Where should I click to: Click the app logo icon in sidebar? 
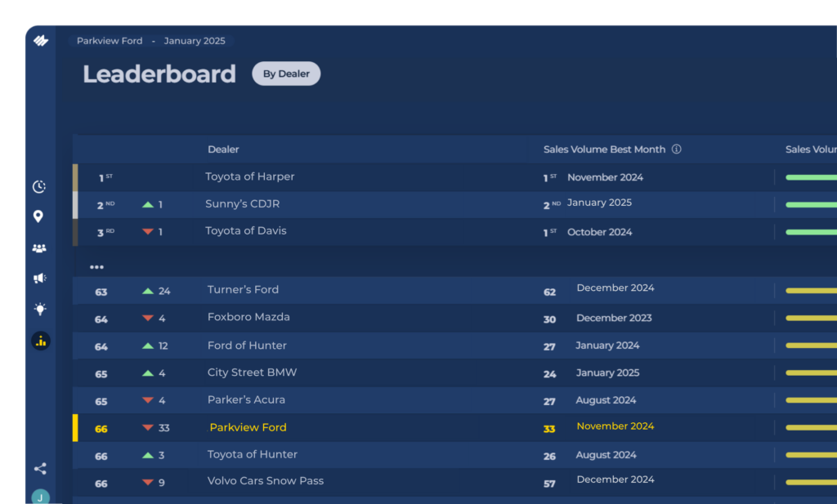pos(41,41)
